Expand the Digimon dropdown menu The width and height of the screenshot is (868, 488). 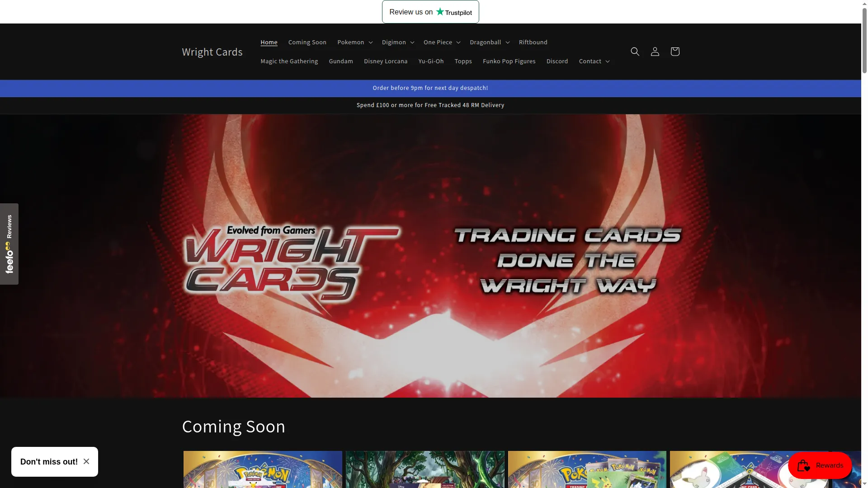click(398, 42)
